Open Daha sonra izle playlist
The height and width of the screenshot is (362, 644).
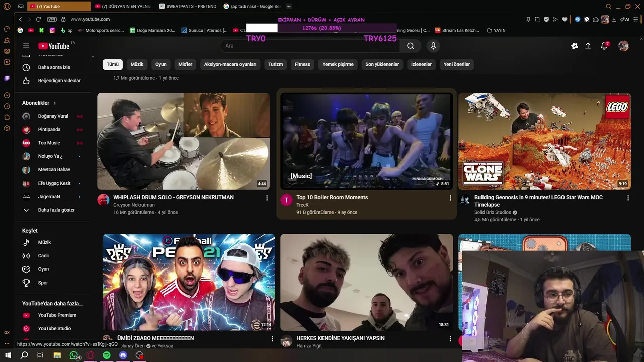pos(53,67)
